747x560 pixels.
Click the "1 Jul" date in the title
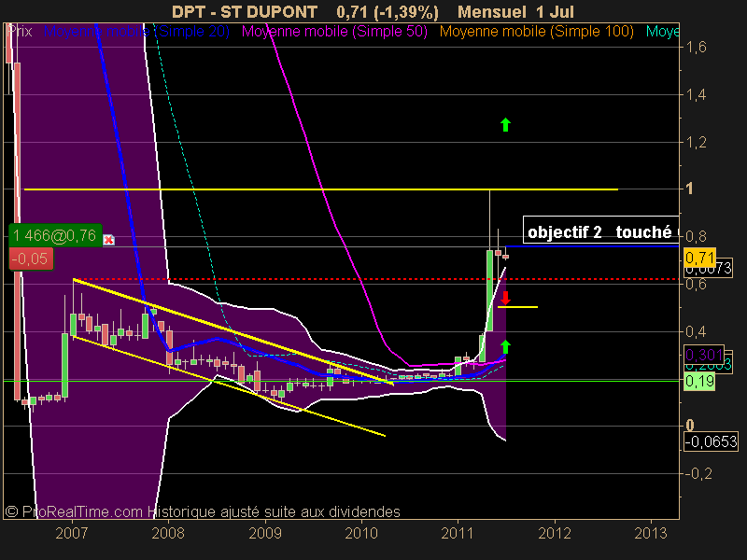click(555, 11)
